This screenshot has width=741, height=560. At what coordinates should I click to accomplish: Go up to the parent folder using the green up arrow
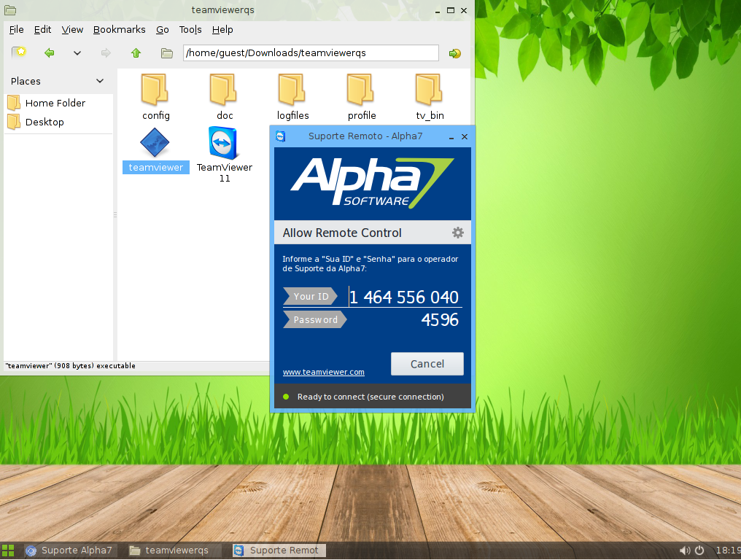(136, 53)
